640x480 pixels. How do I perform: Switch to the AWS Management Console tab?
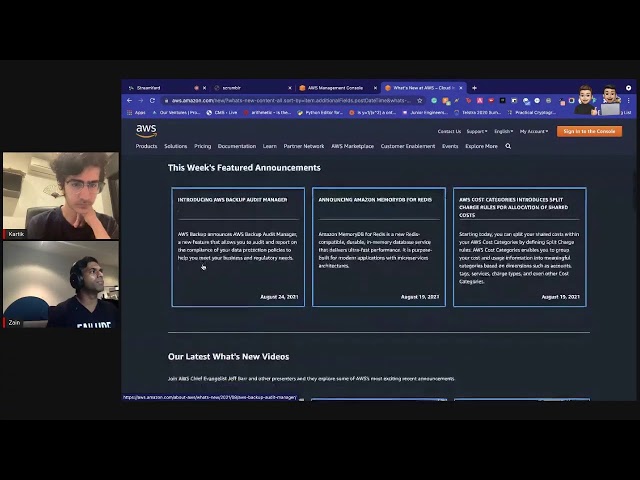(x=338, y=88)
